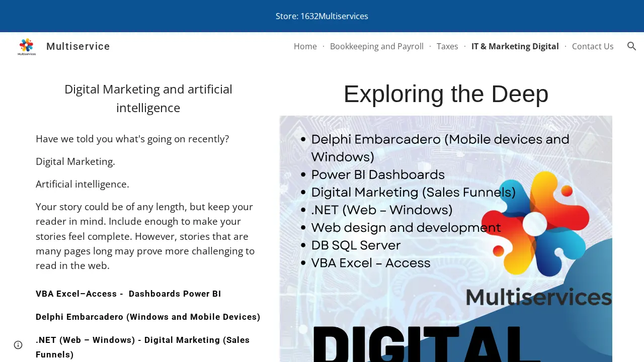Navigate to the Taxes page
This screenshot has height=362, width=644.
pyautogui.click(x=447, y=46)
